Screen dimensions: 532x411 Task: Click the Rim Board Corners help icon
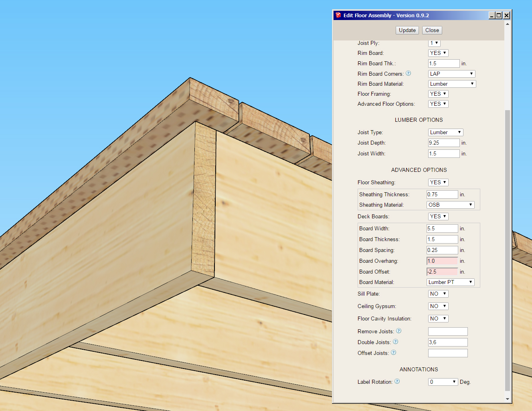tap(408, 73)
